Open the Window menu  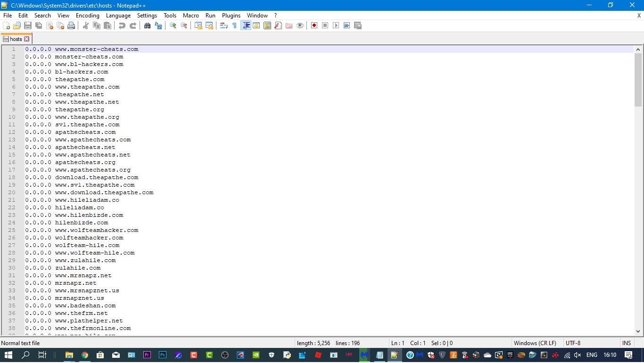coord(257,16)
